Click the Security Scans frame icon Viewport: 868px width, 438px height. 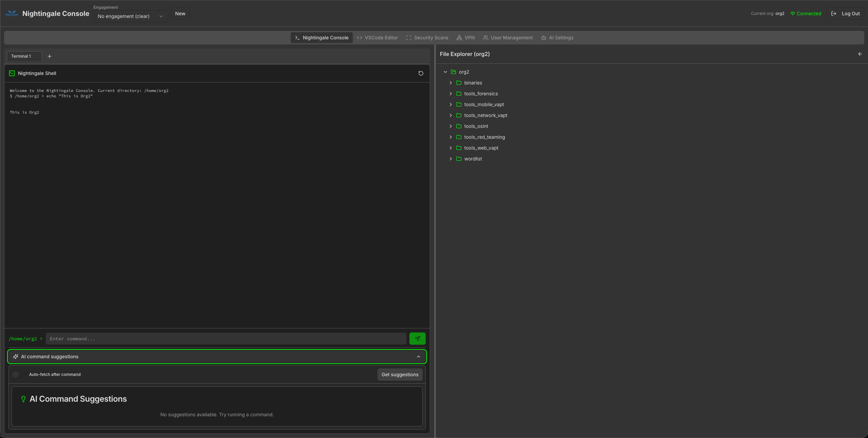409,38
